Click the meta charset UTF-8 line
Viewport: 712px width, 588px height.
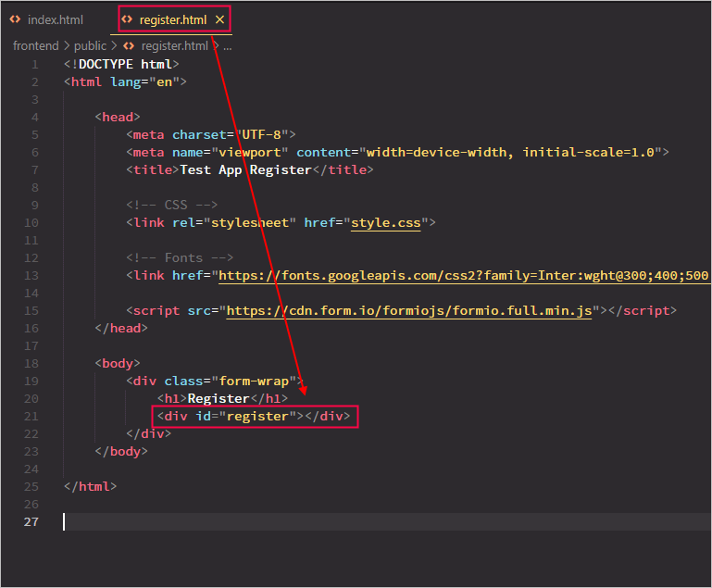coord(211,135)
